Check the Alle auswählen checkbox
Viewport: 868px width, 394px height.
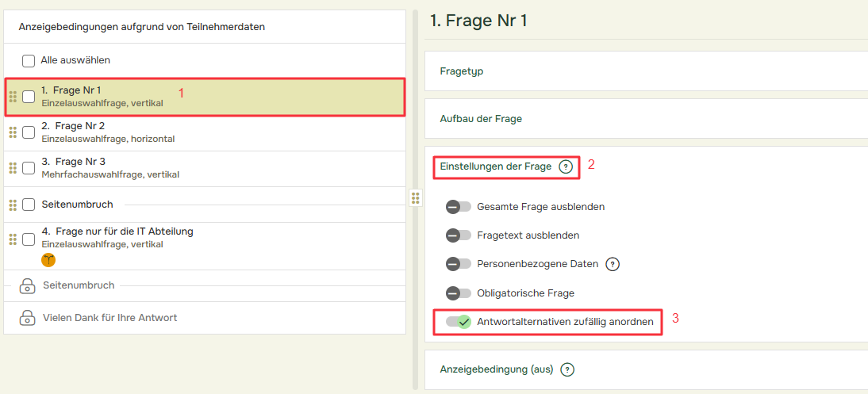pyautogui.click(x=29, y=60)
